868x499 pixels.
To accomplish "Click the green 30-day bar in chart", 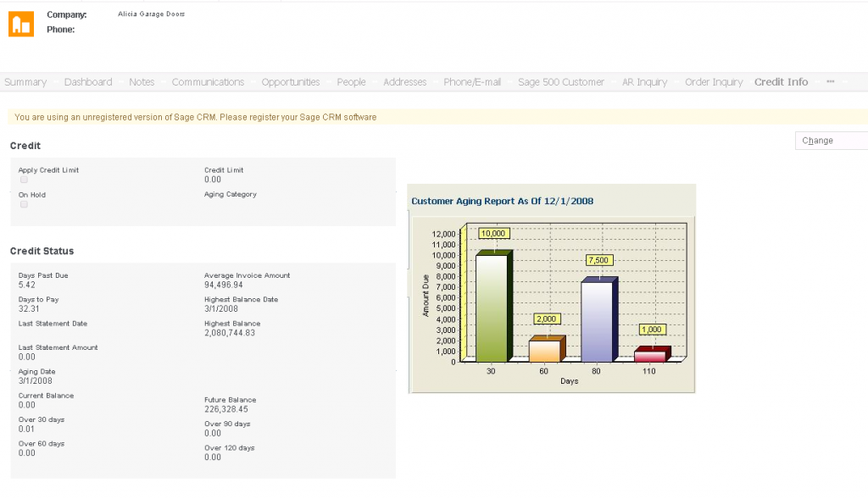I will point(494,306).
